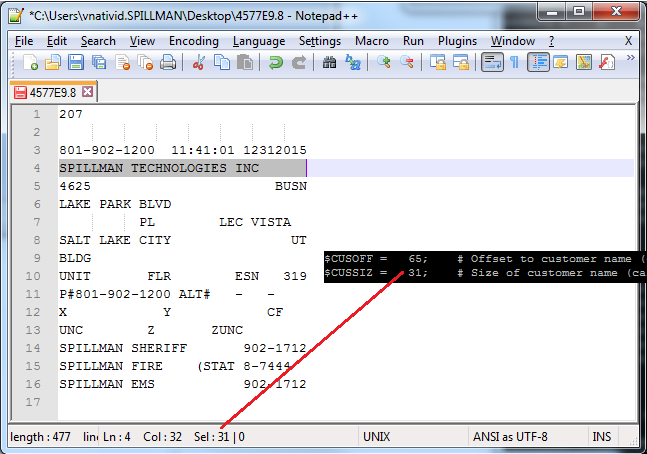Cut selection with scissors icon
The height and width of the screenshot is (454, 647).
(x=198, y=62)
